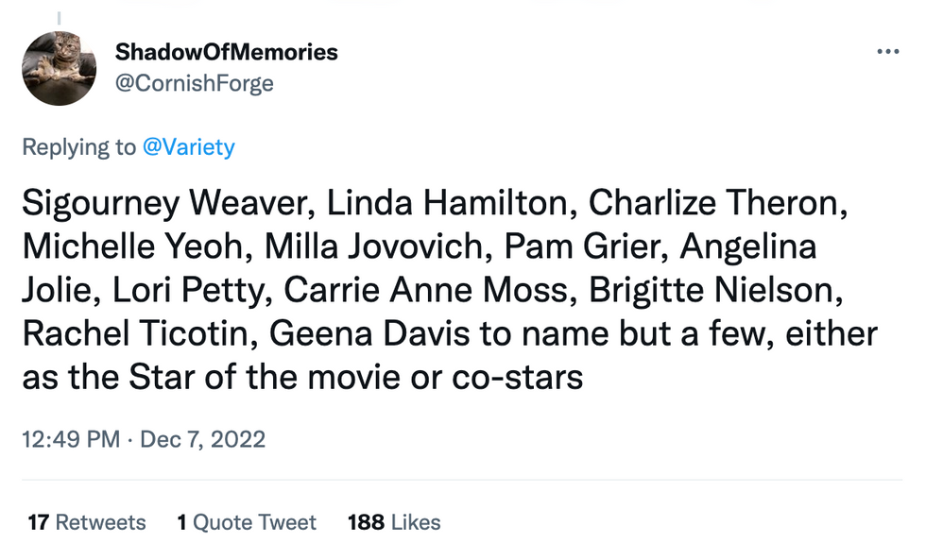Show the 188 Likes list
This screenshot has width=926, height=560.
394,522
